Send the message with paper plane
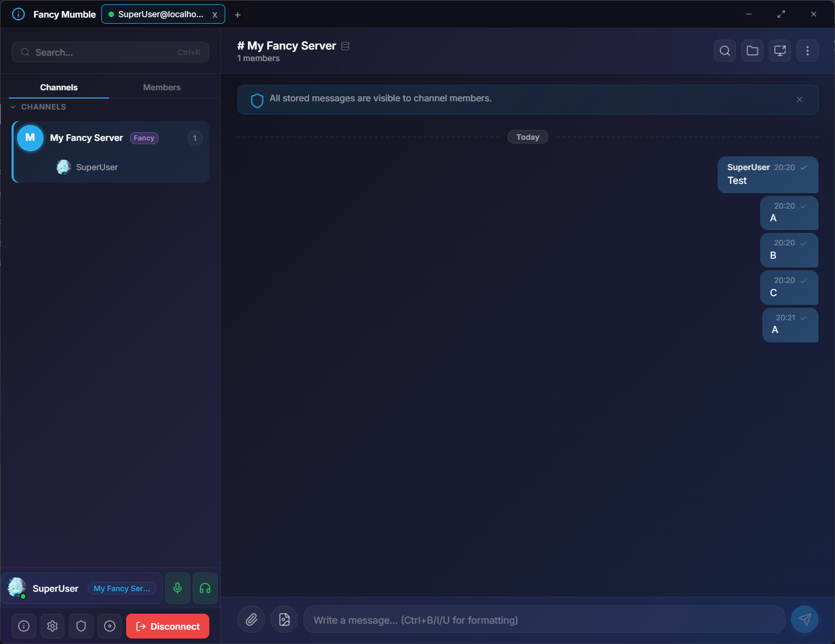 (805, 620)
